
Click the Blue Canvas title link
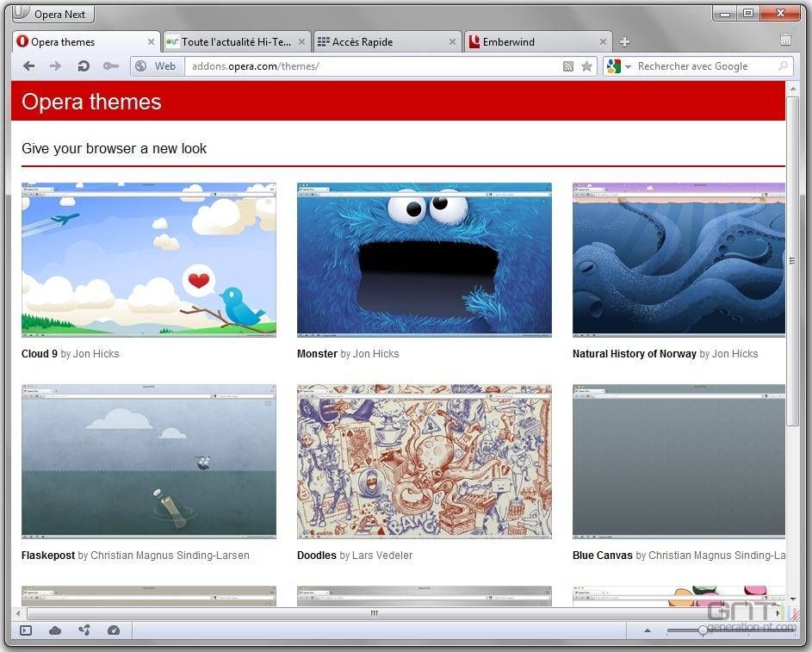(x=602, y=556)
